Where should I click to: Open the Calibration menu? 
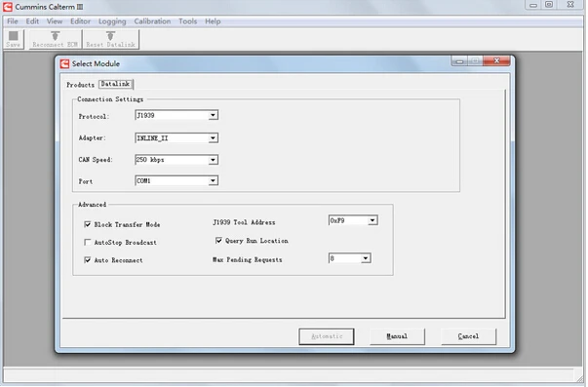[x=152, y=21]
